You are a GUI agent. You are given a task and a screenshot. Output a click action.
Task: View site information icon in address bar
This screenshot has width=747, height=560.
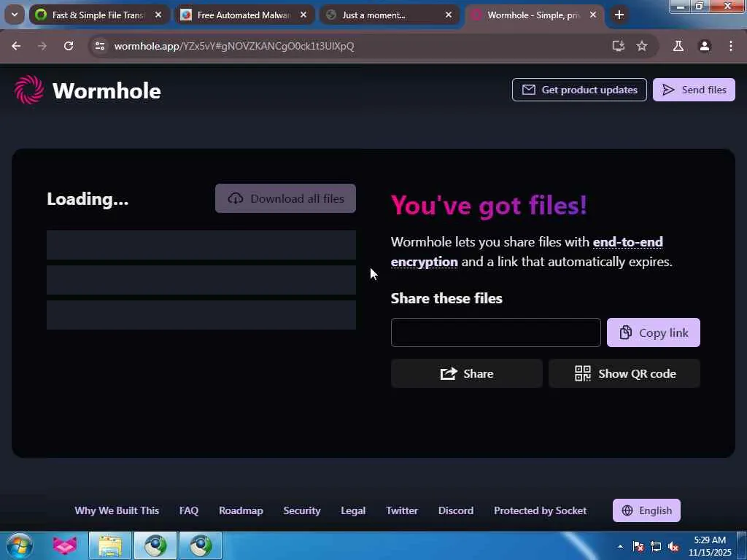(99, 46)
